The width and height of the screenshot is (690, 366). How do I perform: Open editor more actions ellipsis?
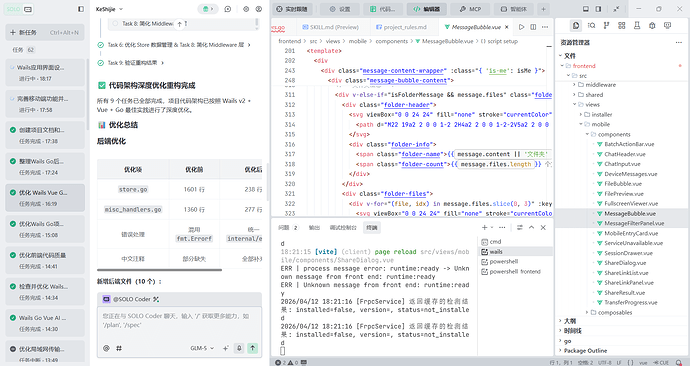[x=545, y=27]
